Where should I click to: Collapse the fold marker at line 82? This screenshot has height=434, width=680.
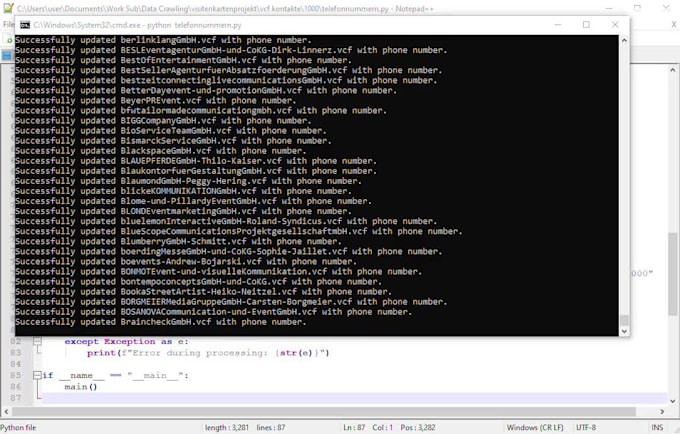click(x=37, y=342)
